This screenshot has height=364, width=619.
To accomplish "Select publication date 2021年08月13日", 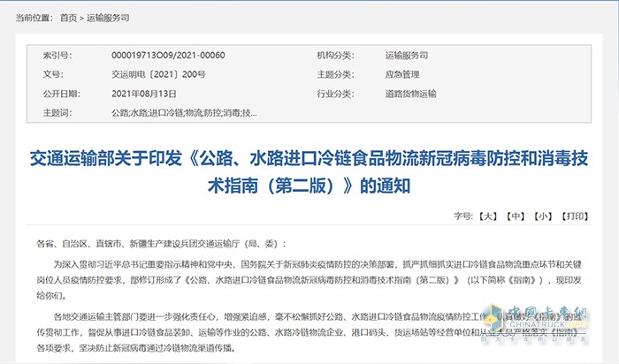I will coord(143,94).
